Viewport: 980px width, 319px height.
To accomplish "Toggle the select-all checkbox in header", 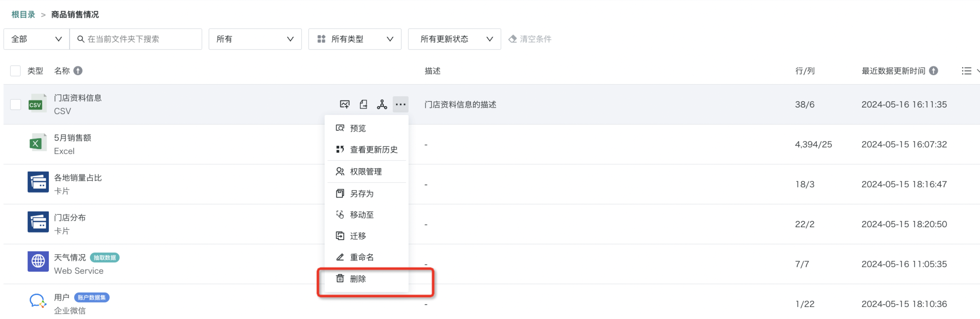I will (x=15, y=71).
